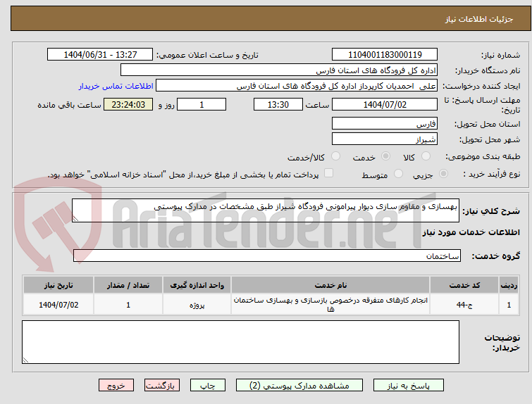Click service code cell ج-44
Viewport: 532px width, 404px height.
(x=464, y=305)
